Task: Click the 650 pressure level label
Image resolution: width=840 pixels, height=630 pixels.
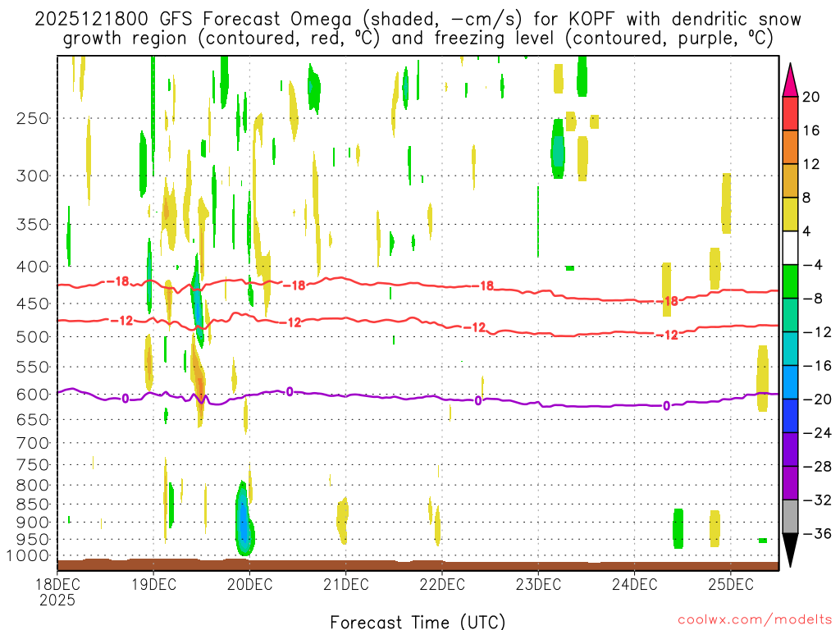Action: 33,419
